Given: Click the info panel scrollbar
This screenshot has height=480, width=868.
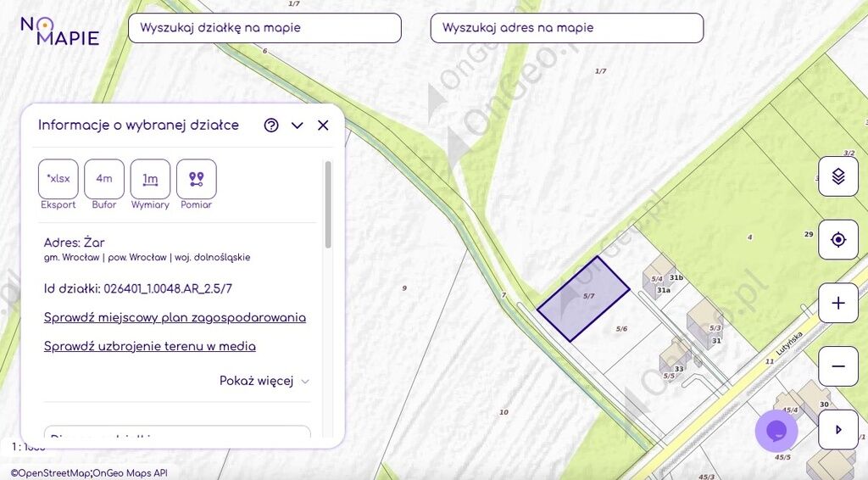Looking at the screenshot, I should [328, 205].
